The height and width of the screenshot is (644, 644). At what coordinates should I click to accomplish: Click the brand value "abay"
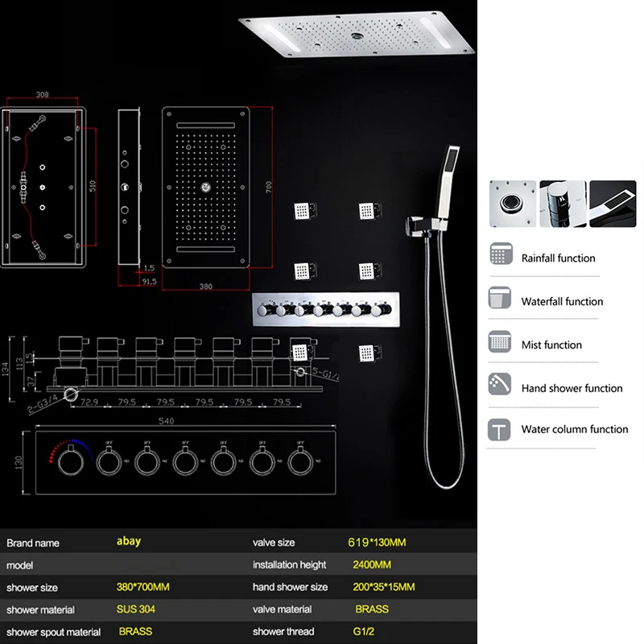(129, 541)
